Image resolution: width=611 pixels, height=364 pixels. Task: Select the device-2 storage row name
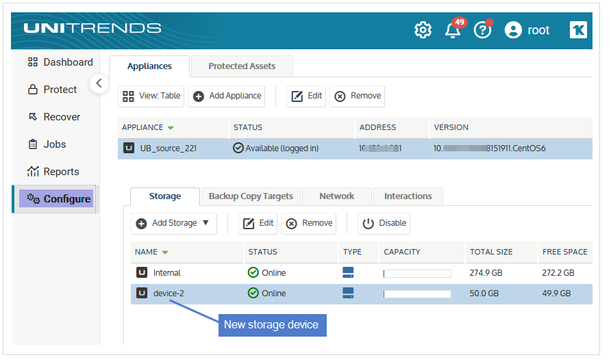[x=169, y=294]
